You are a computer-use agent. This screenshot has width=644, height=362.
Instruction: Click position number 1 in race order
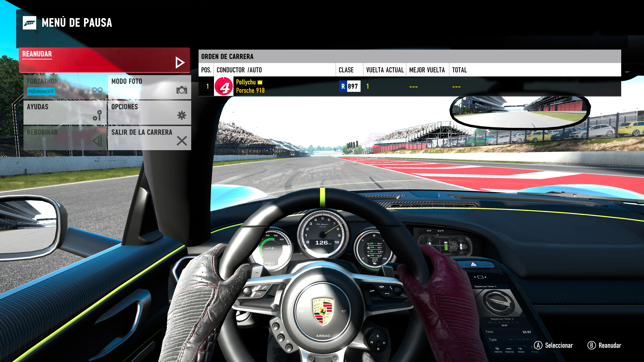coord(207,86)
